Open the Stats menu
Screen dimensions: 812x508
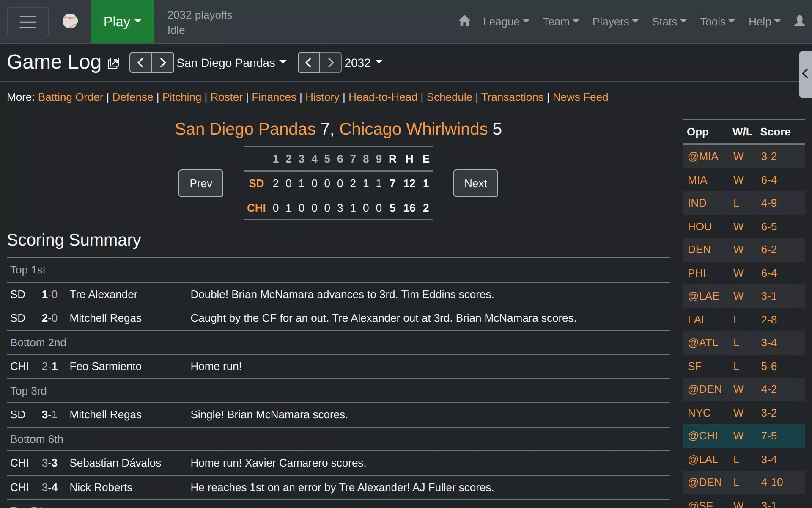(669, 22)
